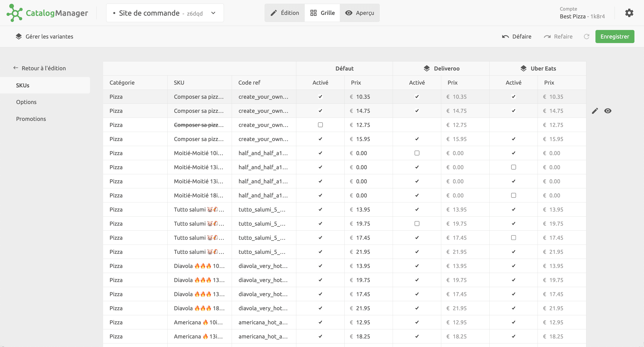Open the Promotions section
The width and height of the screenshot is (644, 347).
coord(31,119)
